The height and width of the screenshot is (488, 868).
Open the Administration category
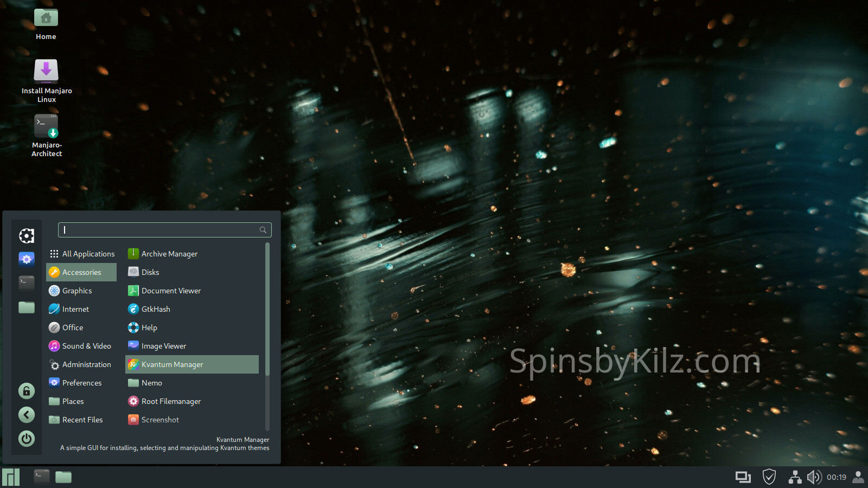coord(86,364)
